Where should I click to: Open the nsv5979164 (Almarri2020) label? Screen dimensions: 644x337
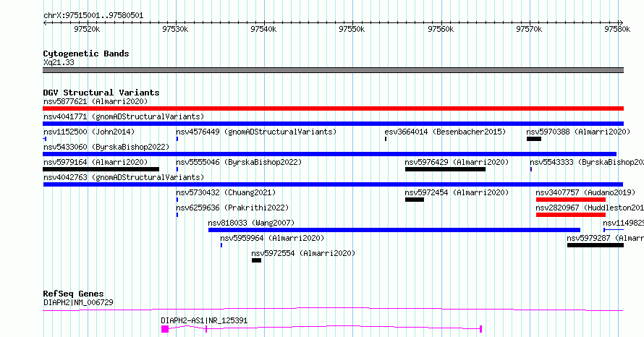click(96, 162)
